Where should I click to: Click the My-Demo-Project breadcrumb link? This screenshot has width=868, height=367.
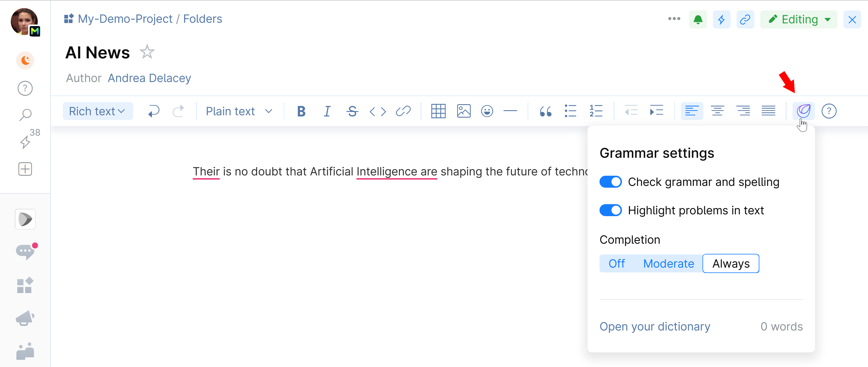123,19
